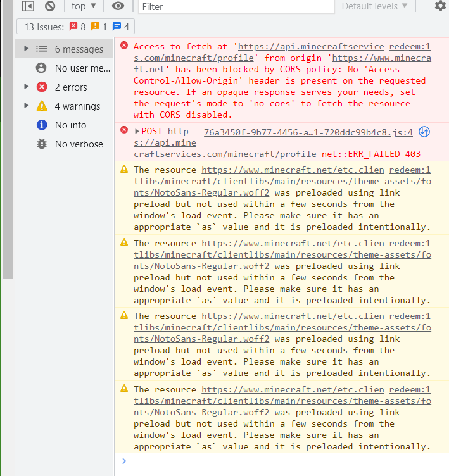Click the orange warning count icon in Issues bar

click(95, 27)
